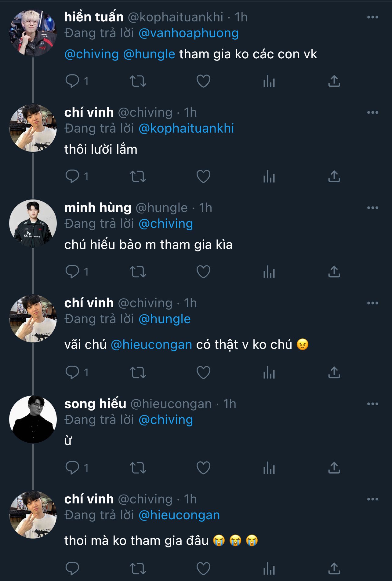The image size is (392, 581).
Task: Open @hieucongan mention in chí vinh's tweet
Action: point(151,345)
